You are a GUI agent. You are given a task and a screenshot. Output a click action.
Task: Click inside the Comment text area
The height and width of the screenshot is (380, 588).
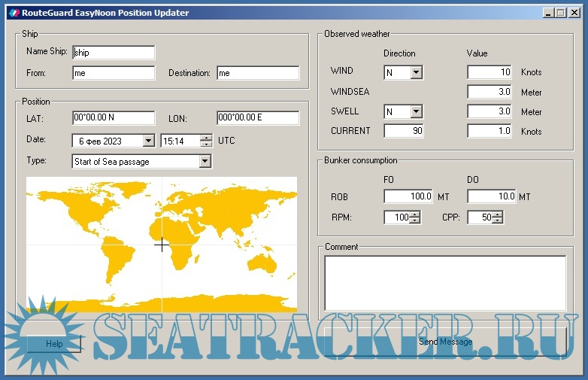[444, 282]
